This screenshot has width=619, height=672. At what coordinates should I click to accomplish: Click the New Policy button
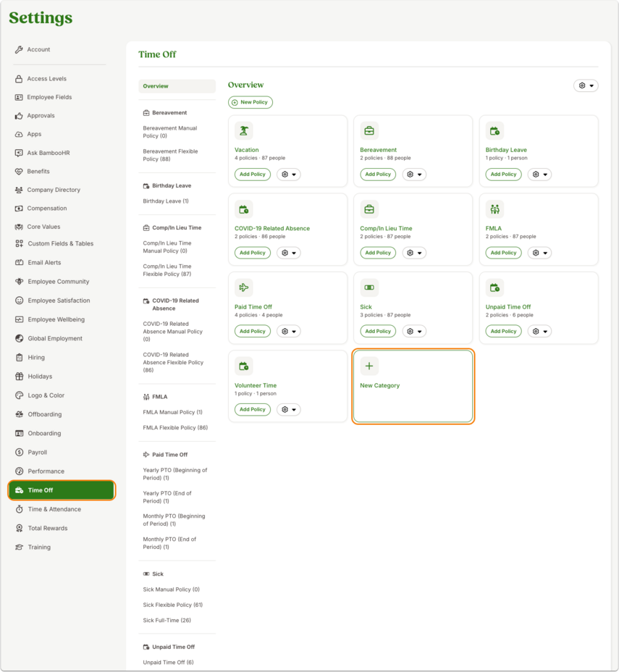click(250, 102)
